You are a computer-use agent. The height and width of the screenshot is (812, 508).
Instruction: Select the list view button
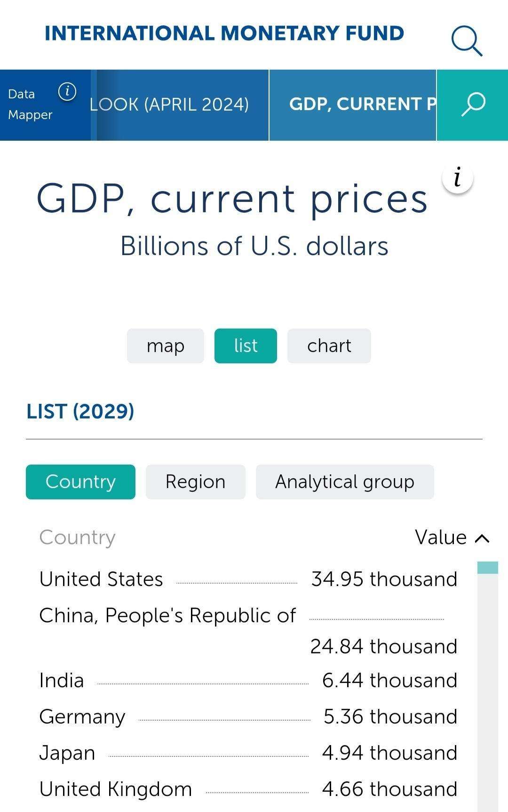(x=246, y=346)
